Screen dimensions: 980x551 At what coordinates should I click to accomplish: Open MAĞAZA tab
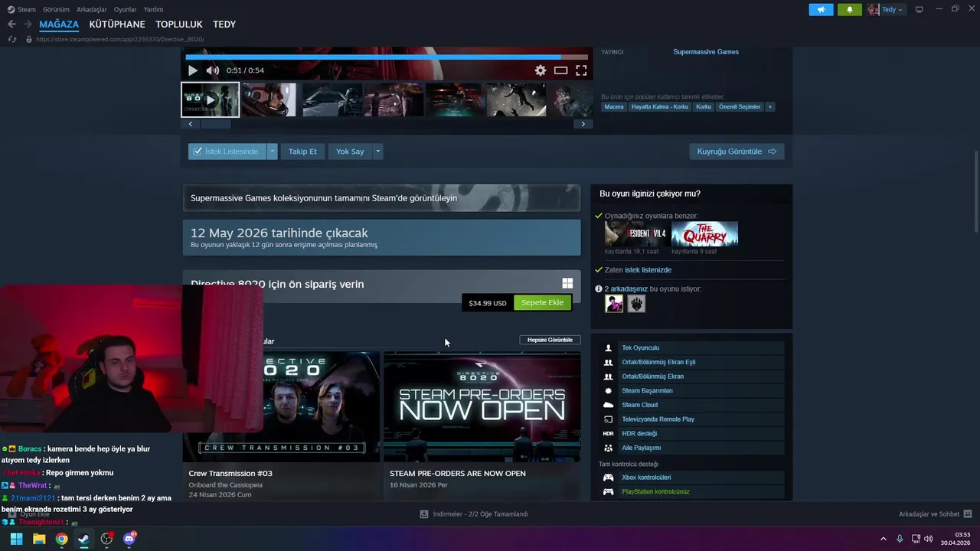click(x=59, y=24)
